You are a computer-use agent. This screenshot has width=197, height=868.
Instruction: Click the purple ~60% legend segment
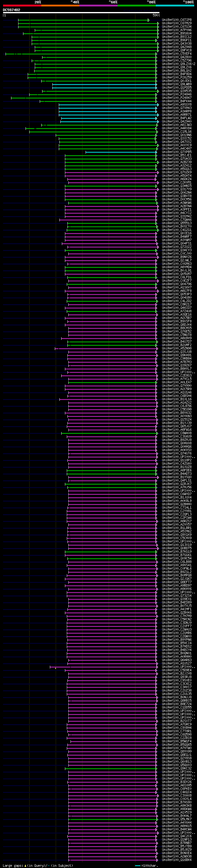(98, 6)
